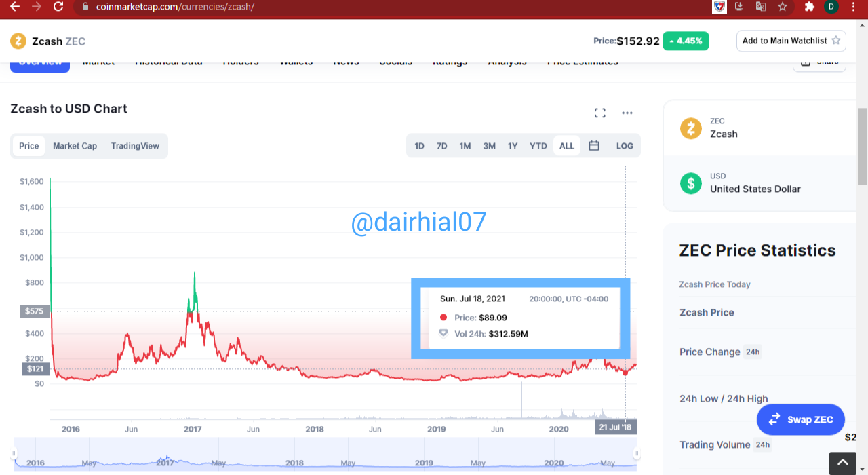Image resolution: width=868 pixels, height=475 pixels.
Task: Open the Chrome profile avatar D
Action: [831, 7]
